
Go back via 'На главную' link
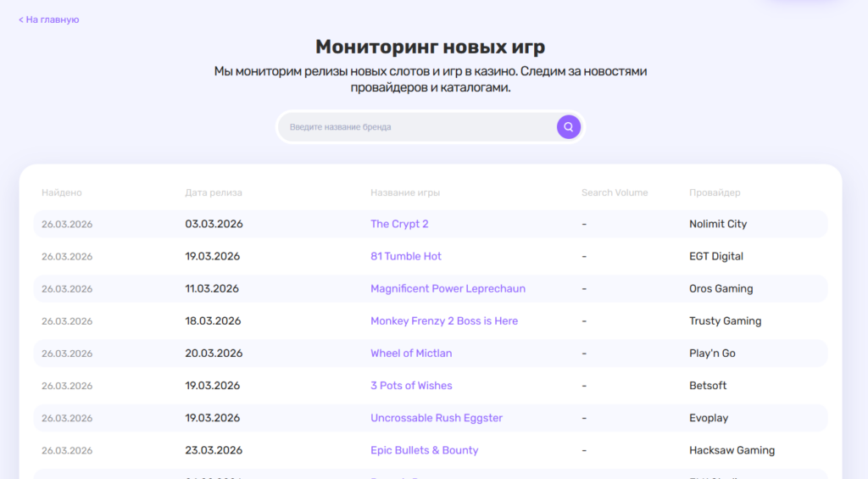(x=48, y=19)
